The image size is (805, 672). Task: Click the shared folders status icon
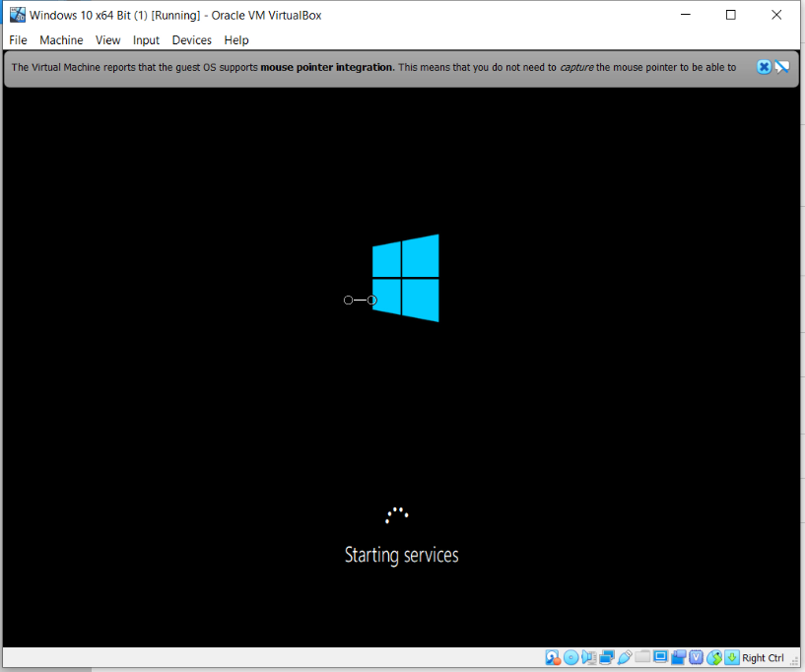click(x=641, y=657)
